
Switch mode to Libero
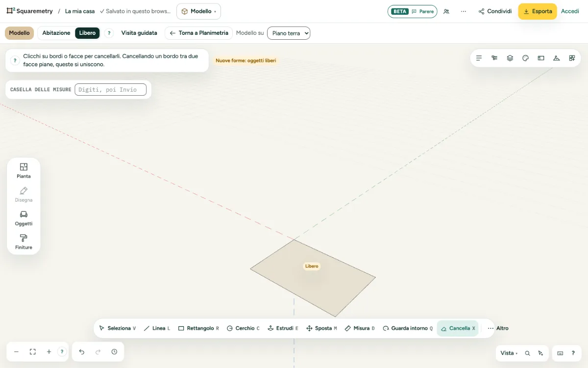pos(88,33)
